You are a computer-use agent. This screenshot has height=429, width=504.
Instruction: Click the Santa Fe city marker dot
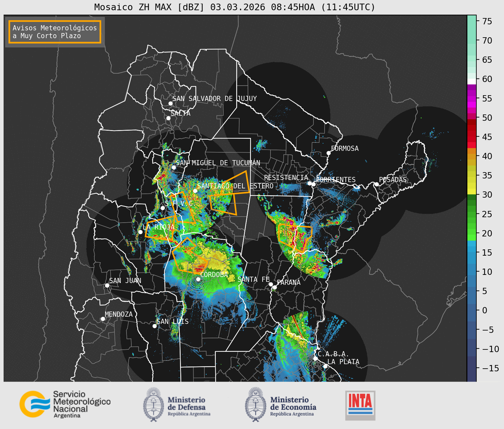tap(271, 284)
